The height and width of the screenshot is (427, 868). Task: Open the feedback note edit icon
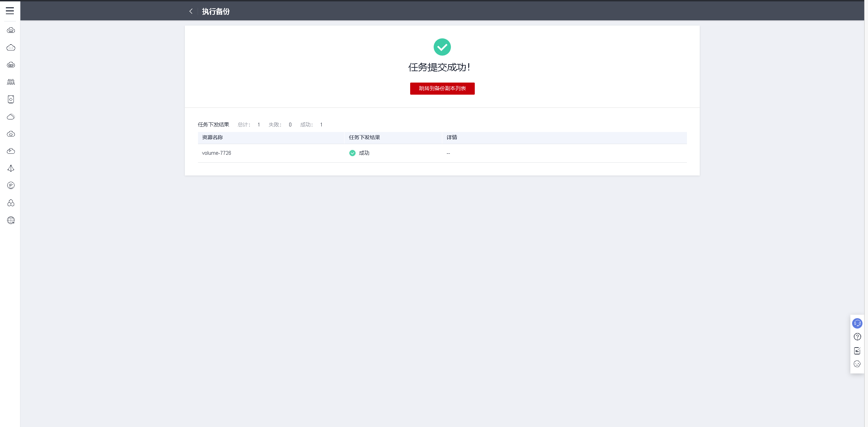tap(857, 351)
